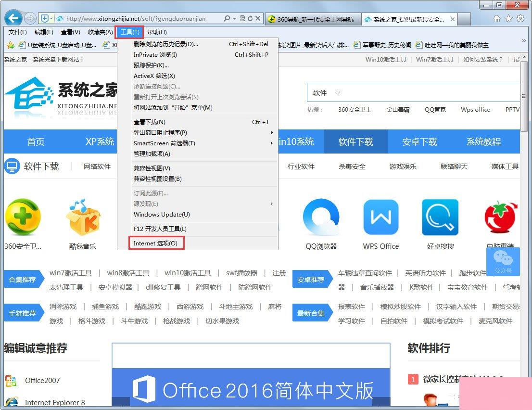Click the compatibility view icon in address bar

[x=242, y=18]
